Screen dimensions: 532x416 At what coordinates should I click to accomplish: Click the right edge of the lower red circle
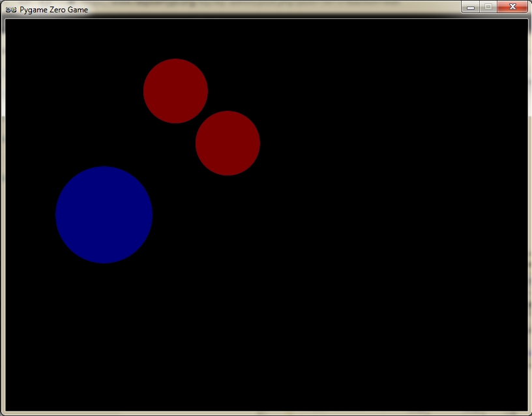point(259,143)
